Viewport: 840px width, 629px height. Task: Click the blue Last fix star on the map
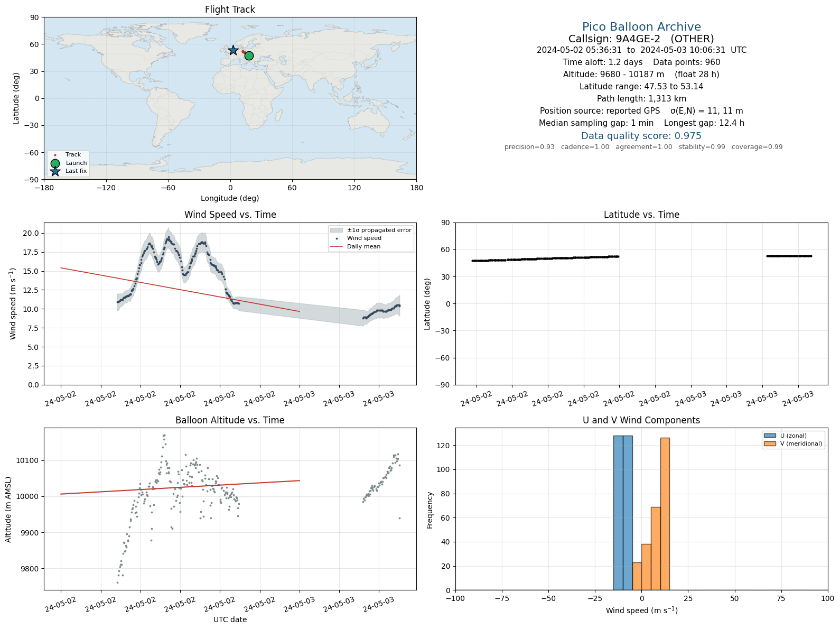233,50
